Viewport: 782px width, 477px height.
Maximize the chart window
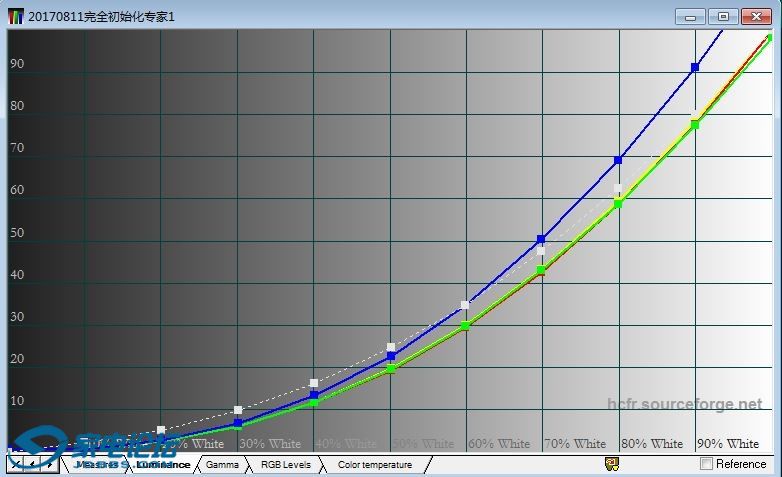723,17
